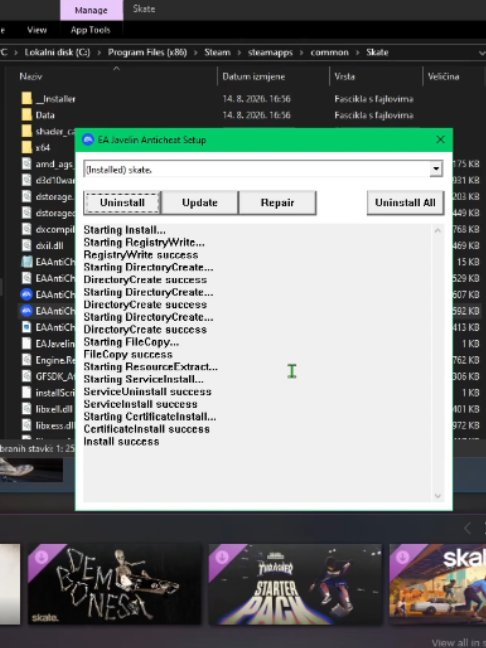Click the Repair button
This screenshot has width=486, height=648.
tap(277, 202)
